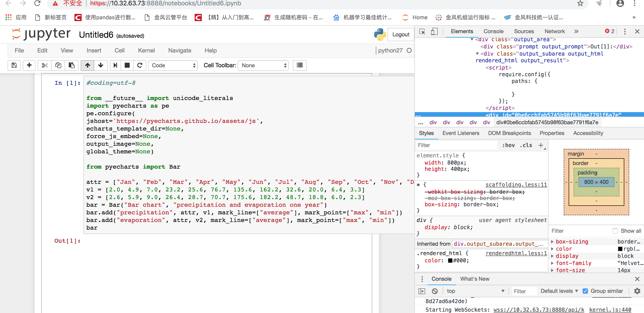Toggle the device toolbar icon in DevTools
Viewport: 644px width, 313px height.
[435, 31]
